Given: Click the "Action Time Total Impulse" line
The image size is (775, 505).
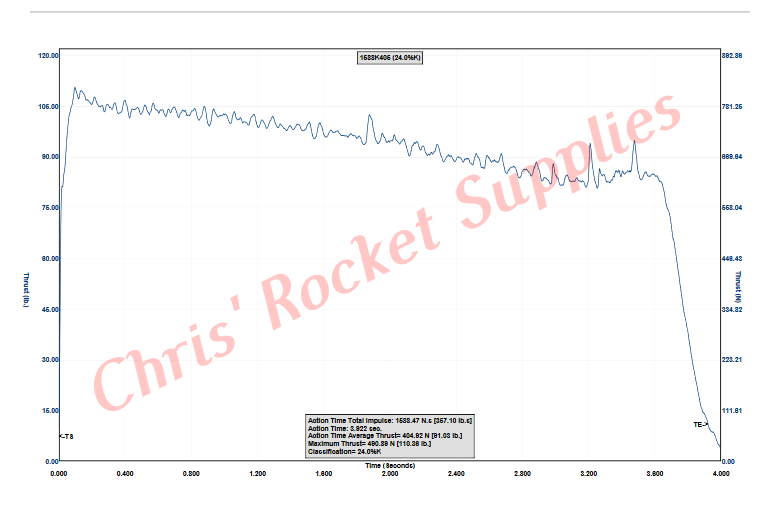Looking at the screenshot, I should 390,421.
